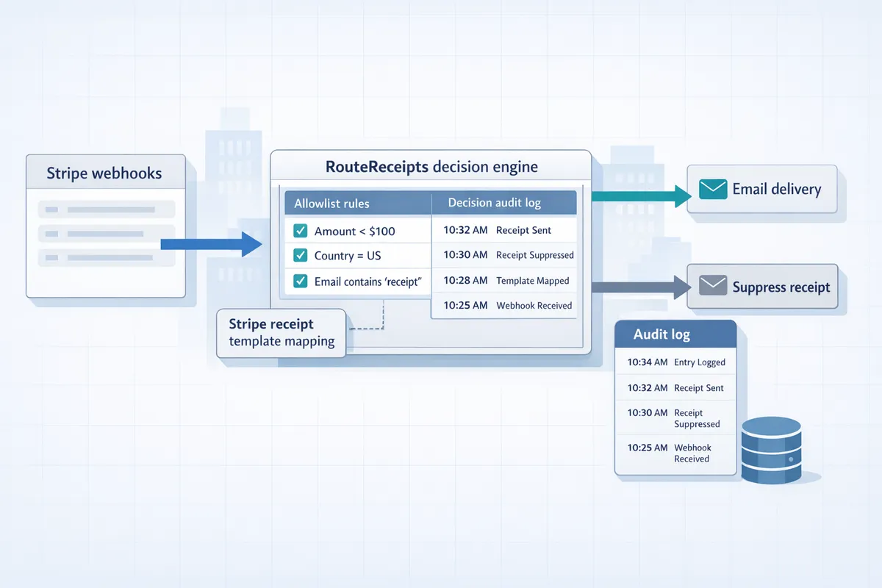Select the first Stripe webhooks list row
The width and height of the screenshot is (882, 588).
click(106, 209)
